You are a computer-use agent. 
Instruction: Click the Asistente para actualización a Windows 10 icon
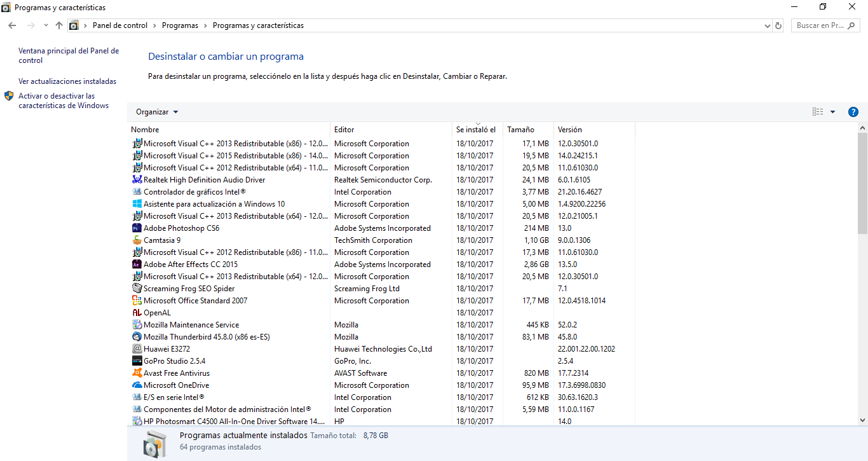coord(137,204)
